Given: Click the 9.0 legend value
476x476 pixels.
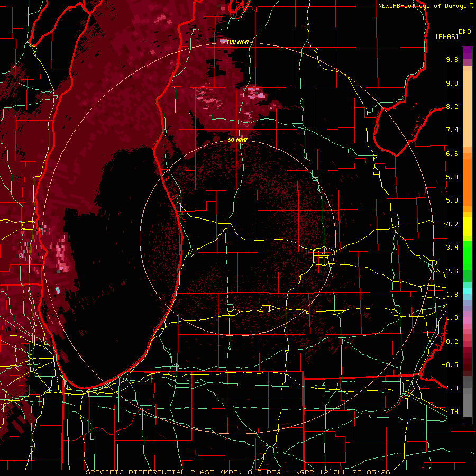Looking at the screenshot, I should point(452,83).
